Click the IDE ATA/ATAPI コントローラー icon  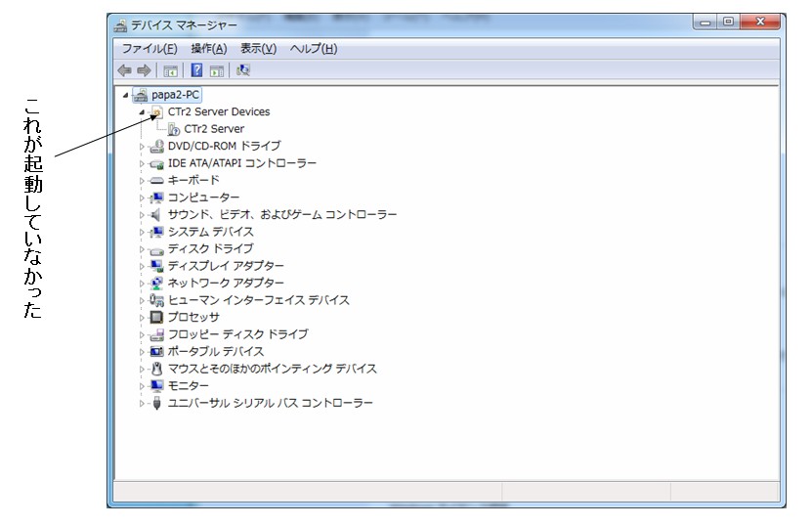click(x=156, y=163)
